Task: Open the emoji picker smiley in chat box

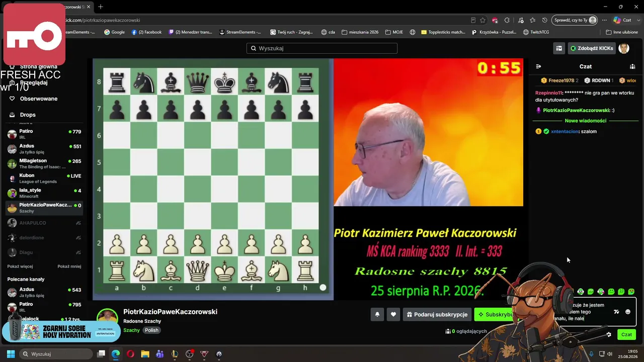Action: coord(628,312)
